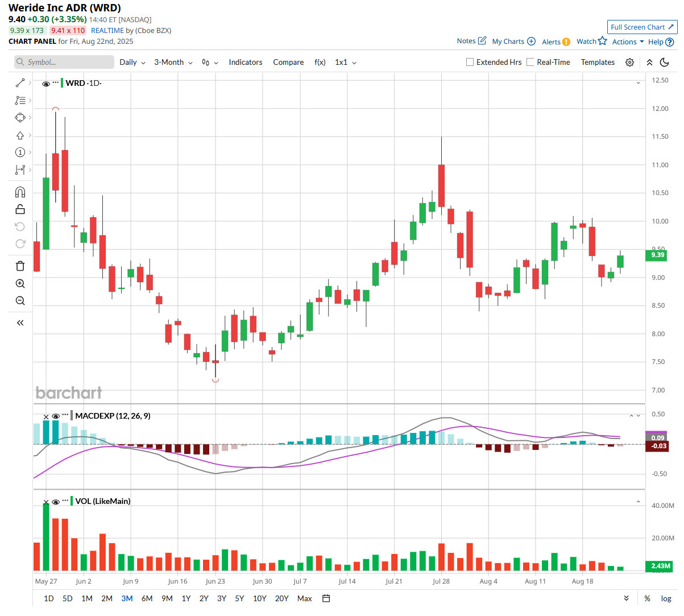Delete drawings with the trash icon
684x616 pixels.
click(x=20, y=266)
